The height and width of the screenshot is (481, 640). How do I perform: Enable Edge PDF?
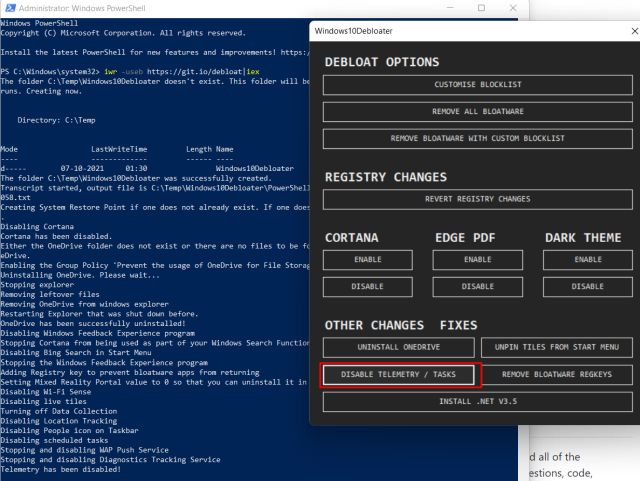coord(478,260)
